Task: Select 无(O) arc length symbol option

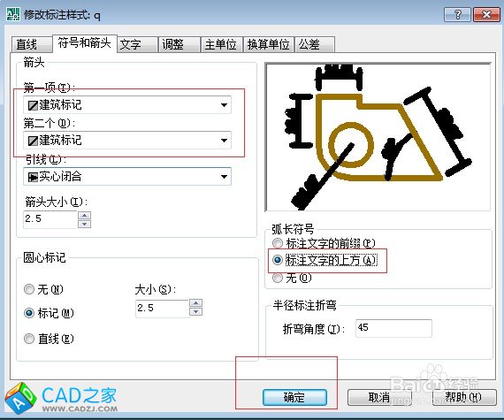Action: coord(278,278)
